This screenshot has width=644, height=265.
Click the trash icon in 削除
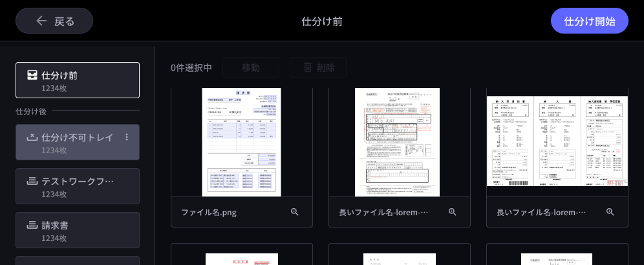308,67
